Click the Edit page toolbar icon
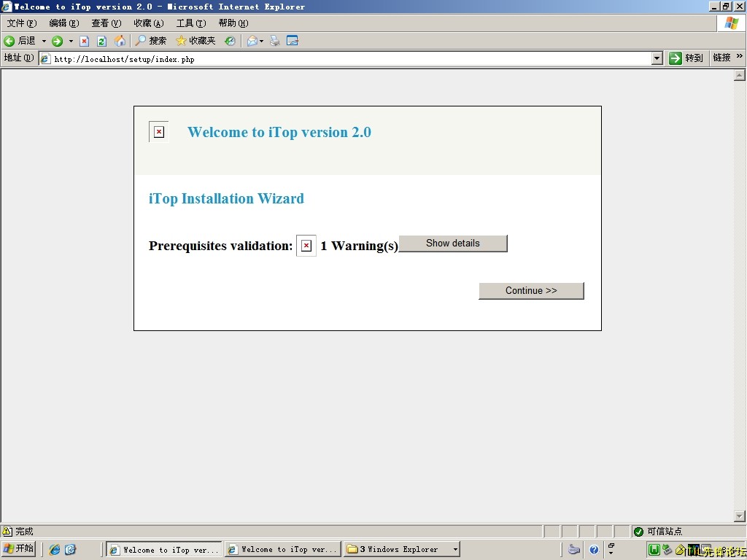The width and height of the screenshot is (747, 560). (293, 41)
